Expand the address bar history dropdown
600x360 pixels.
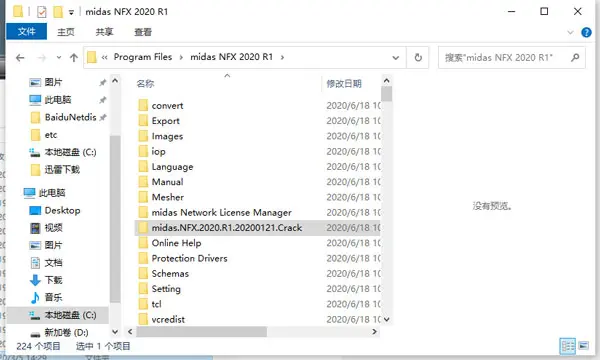(x=396, y=58)
